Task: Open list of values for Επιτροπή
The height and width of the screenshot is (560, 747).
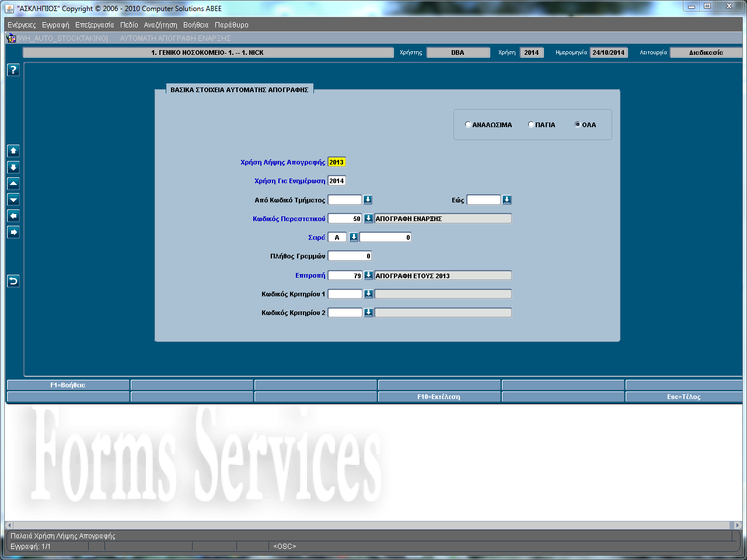Action: pos(368,275)
